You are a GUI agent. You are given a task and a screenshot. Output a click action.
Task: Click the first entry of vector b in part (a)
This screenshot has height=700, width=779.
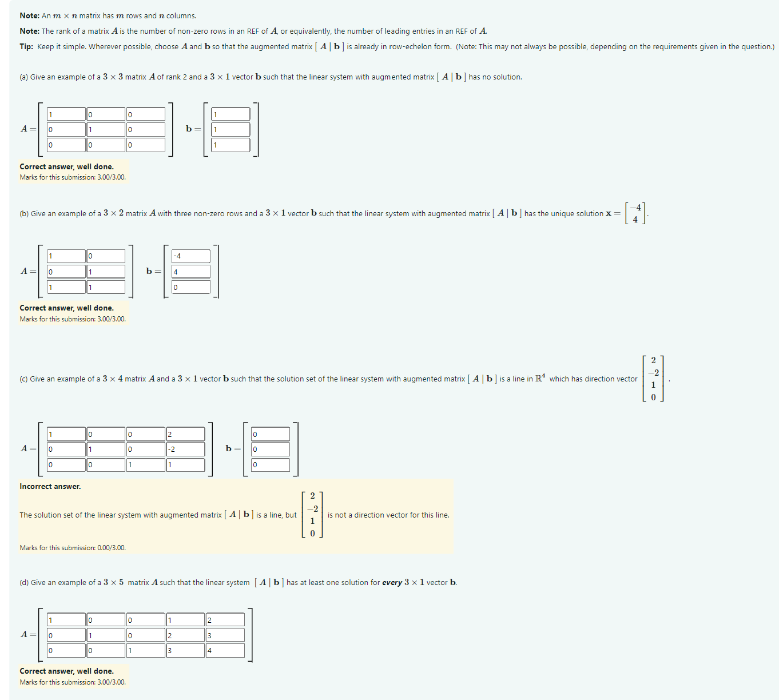[x=230, y=113]
